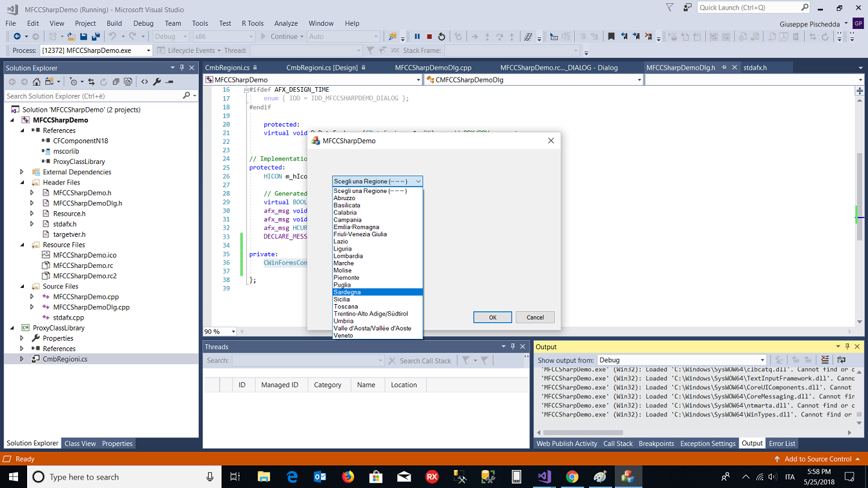This screenshot has width=868, height=488.
Task: Open the CMFCCSharpDemoDlg class dropdown
Action: click(x=533, y=80)
